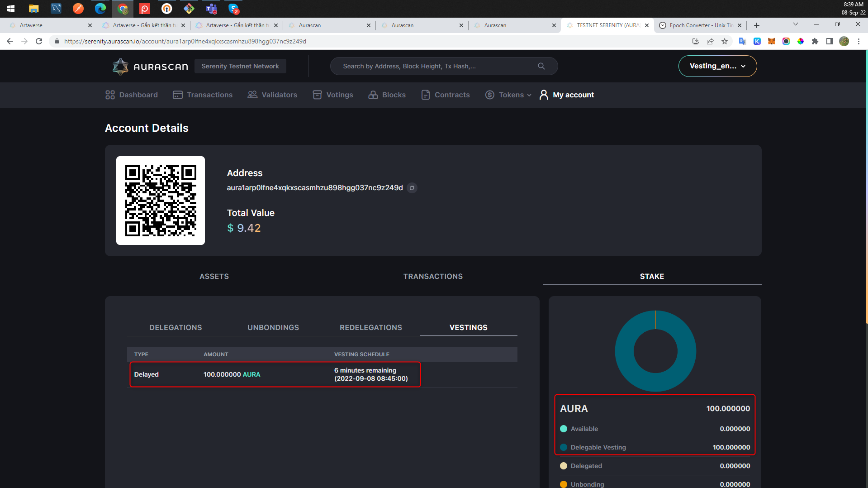Click the Keplr wallet extension icon

click(757, 41)
